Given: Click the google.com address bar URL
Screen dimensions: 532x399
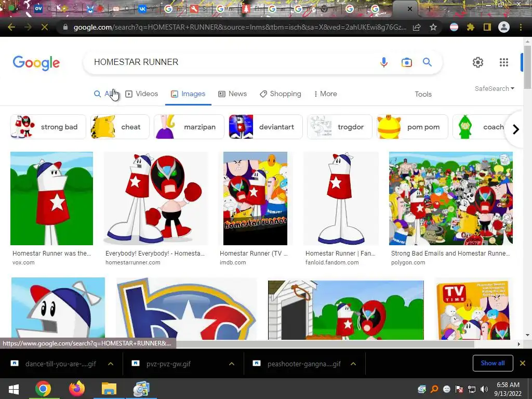Looking at the screenshot, I should (240, 27).
